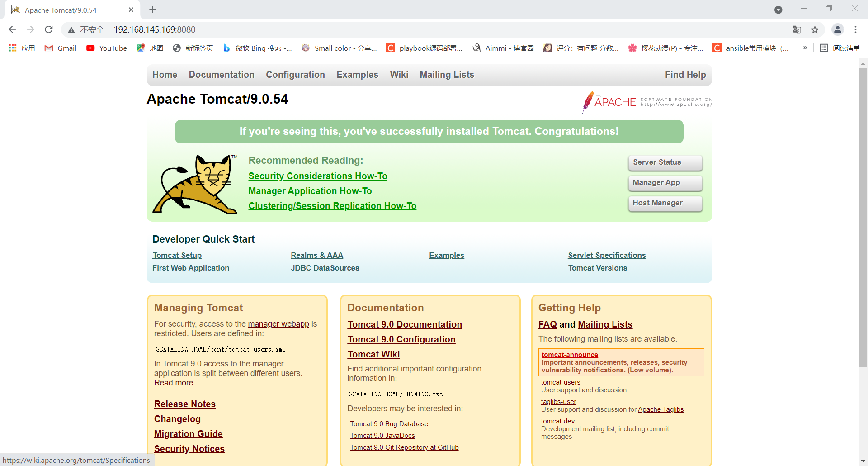Click the Server Status button
The image size is (868, 466).
point(665,162)
